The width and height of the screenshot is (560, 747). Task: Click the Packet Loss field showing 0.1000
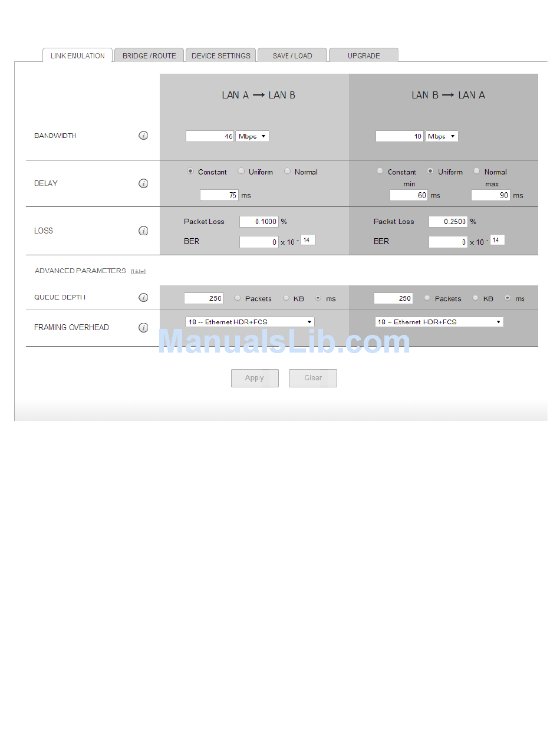coord(259,222)
